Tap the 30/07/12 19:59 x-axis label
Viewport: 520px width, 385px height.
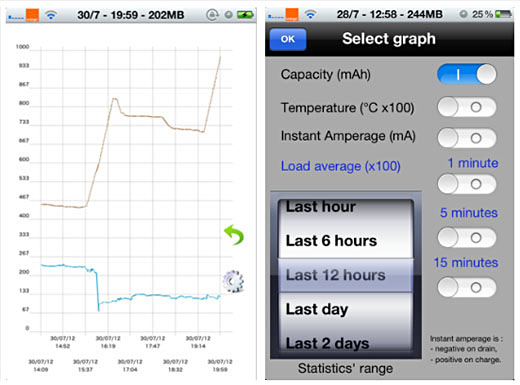(x=220, y=365)
